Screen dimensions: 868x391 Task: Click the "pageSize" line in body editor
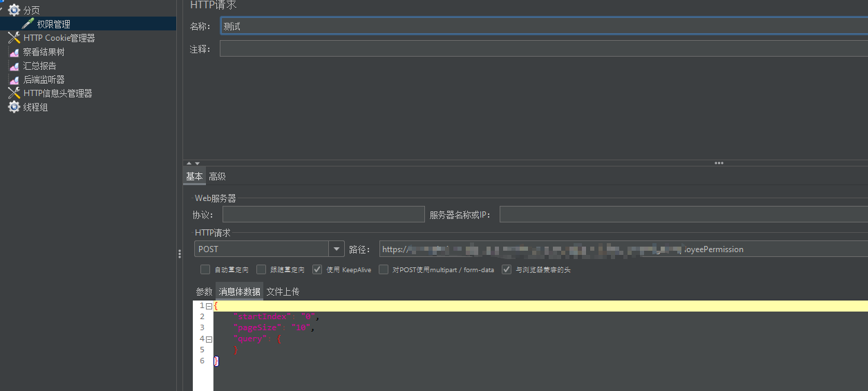click(274, 327)
